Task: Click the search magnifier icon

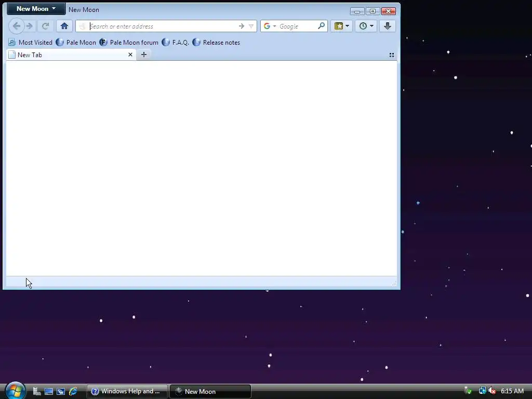Action: click(321, 26)
